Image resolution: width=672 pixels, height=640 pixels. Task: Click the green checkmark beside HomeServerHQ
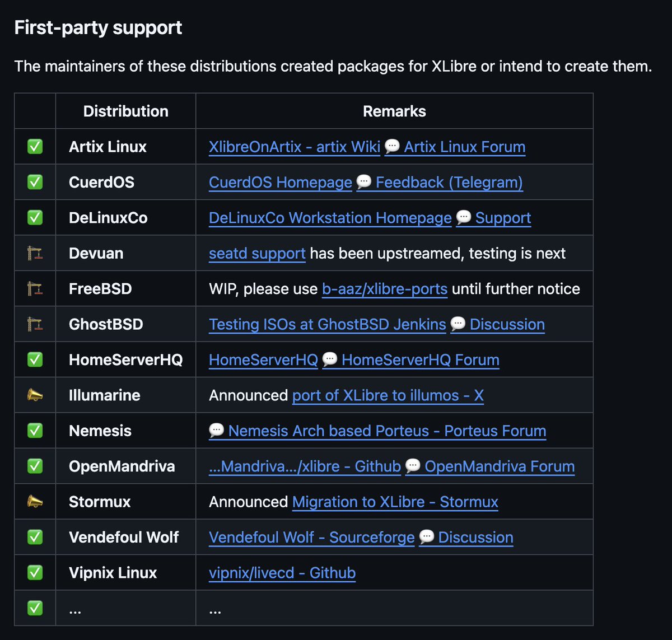(35, 359)
